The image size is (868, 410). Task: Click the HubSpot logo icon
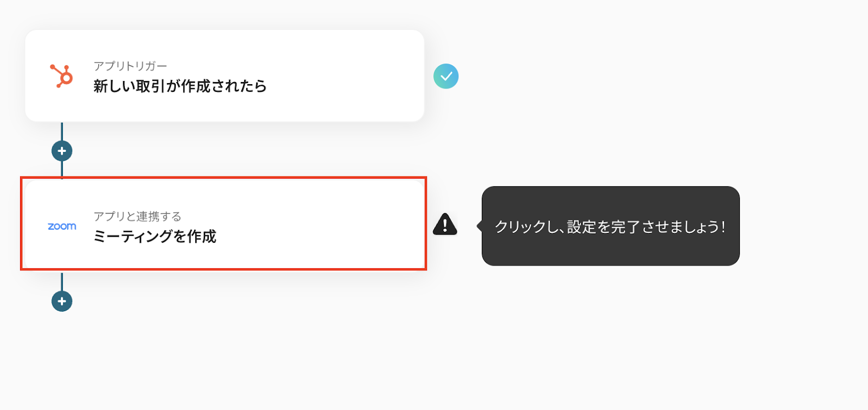62,76
